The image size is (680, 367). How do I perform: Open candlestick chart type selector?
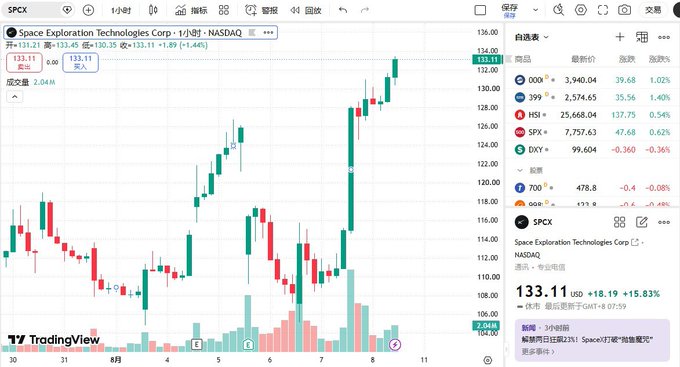[153, 10]
